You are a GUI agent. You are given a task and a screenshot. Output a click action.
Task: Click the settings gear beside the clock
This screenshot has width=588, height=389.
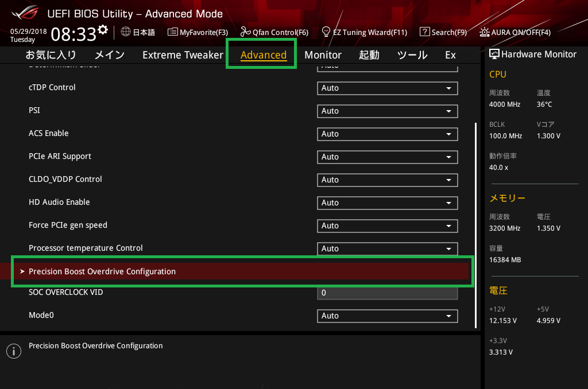pos(103,29)
